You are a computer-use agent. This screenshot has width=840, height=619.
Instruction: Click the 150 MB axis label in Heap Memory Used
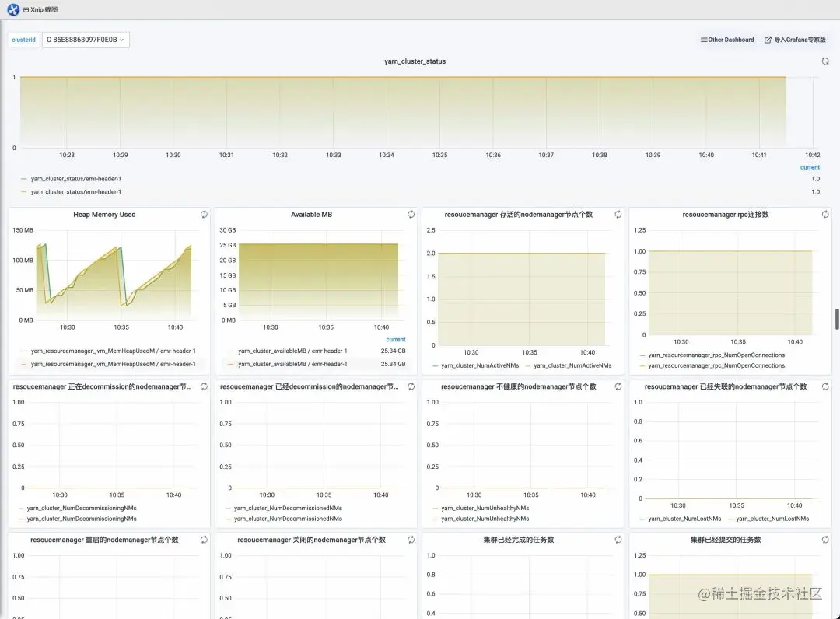(23, 230)
